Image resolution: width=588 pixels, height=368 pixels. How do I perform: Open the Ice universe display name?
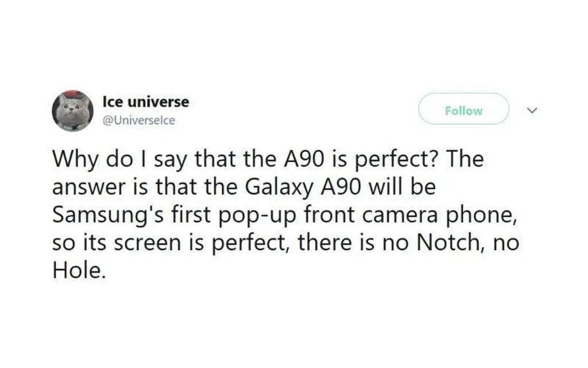tap(145, 102)
